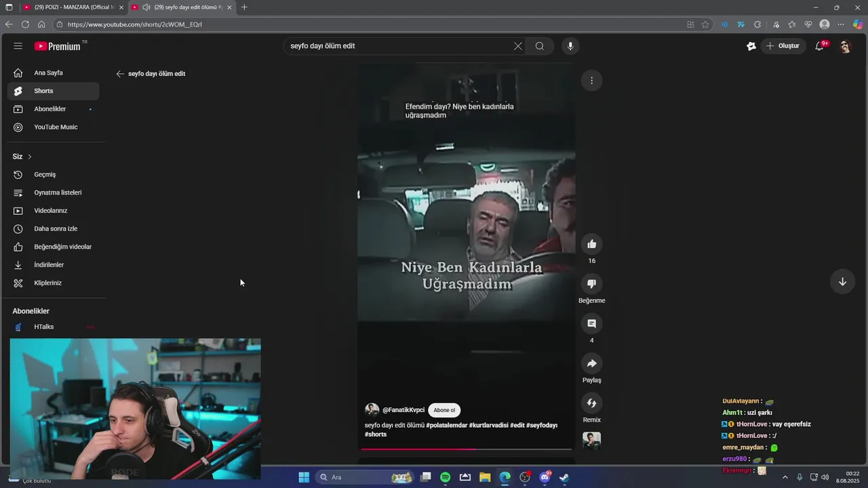Image resolution: width=868 pixels, height=488 pixels.
Task: Open the @FanatikKvpci channel
Action: click(x=403, y=410)
